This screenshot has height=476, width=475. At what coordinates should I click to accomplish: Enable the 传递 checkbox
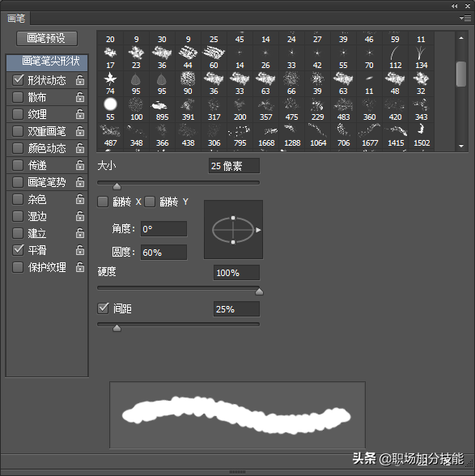pyautogui.click(x=18, y=165)
